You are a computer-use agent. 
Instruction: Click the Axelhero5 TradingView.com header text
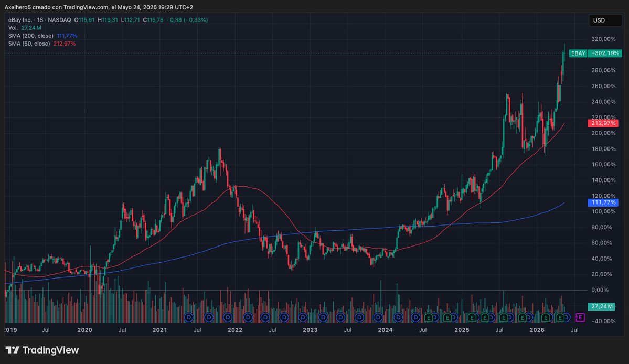click(99, 7)
